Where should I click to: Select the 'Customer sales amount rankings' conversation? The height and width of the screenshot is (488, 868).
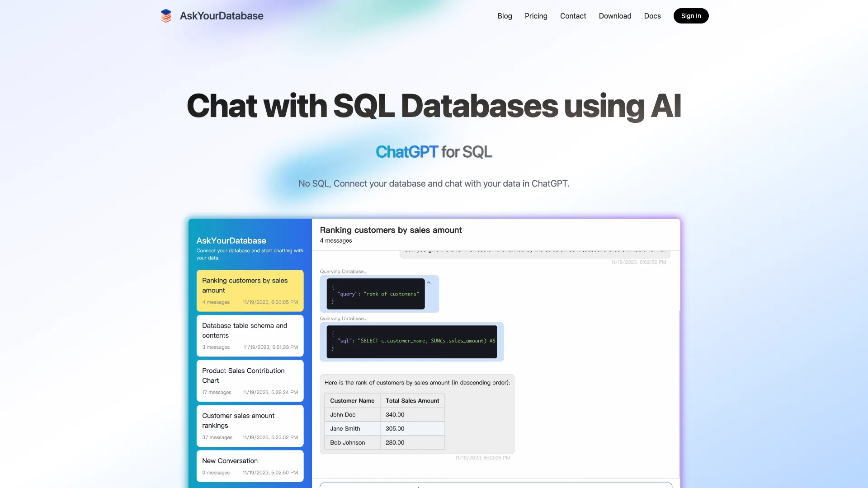(250, 426)
